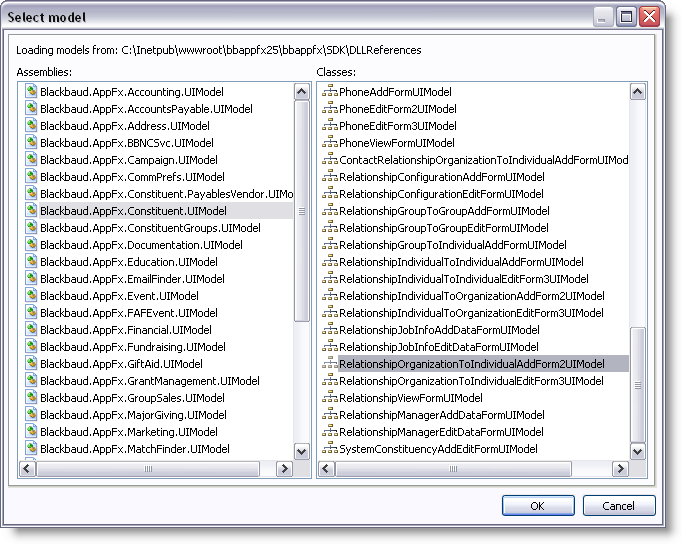
Task: Click the assembly icon beside Blackbaud.AppFx.AccountsPayable.UIModel
Action: [x=31, y=108]
